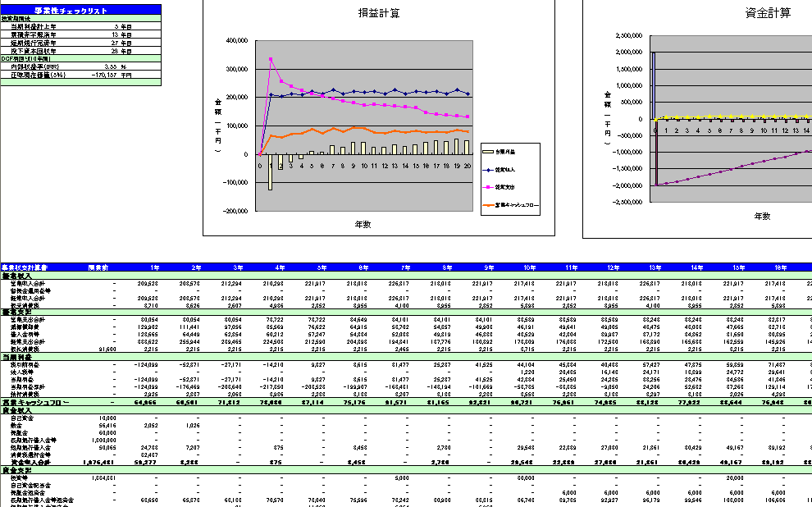Viewport: 812px width, 507px height.
Task: Click the -2,500,000 axis label in 資金計算 chart
Action: tap(627, 202)
